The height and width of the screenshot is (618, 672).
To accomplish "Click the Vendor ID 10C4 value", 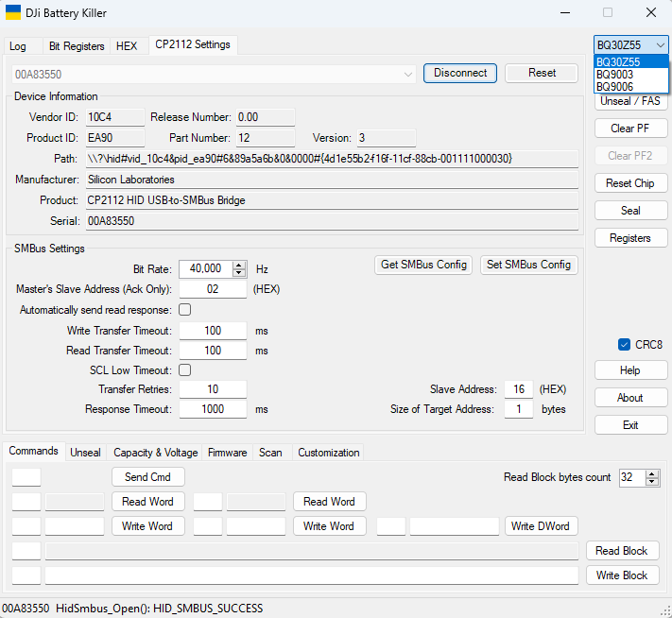I will pyautogui.click(x=115, y=117).
